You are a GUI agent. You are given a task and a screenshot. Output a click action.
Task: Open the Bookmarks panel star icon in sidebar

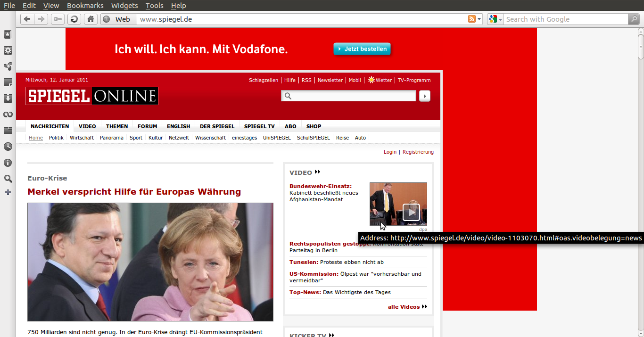8,34
